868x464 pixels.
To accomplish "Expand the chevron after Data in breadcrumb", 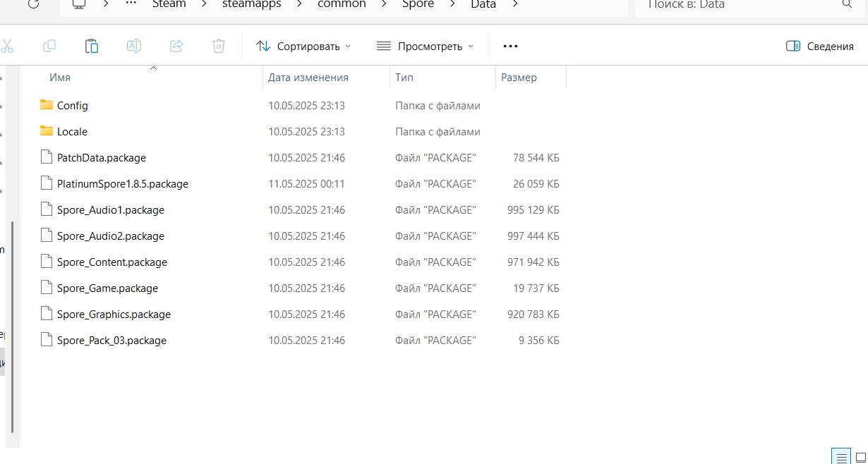I will click(515, 4).
